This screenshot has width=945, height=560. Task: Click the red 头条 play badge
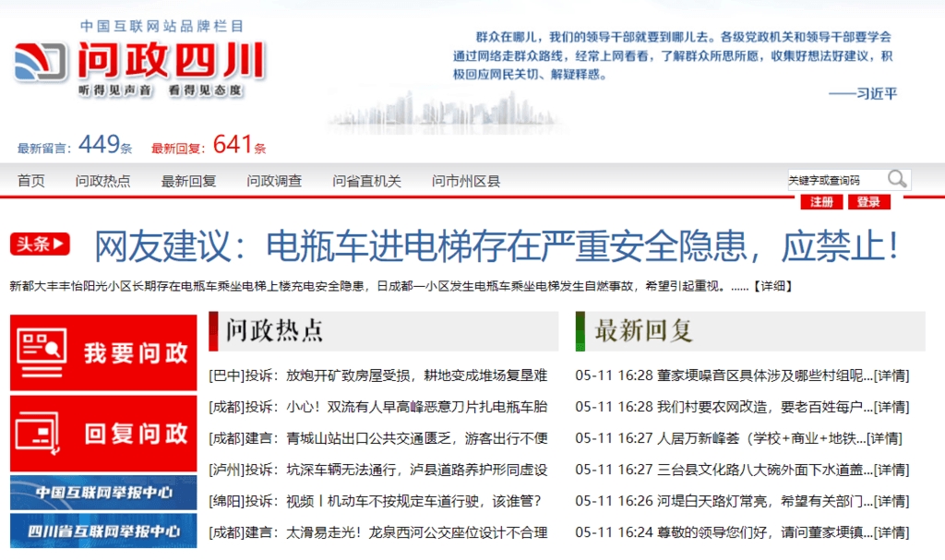point(40,244)
